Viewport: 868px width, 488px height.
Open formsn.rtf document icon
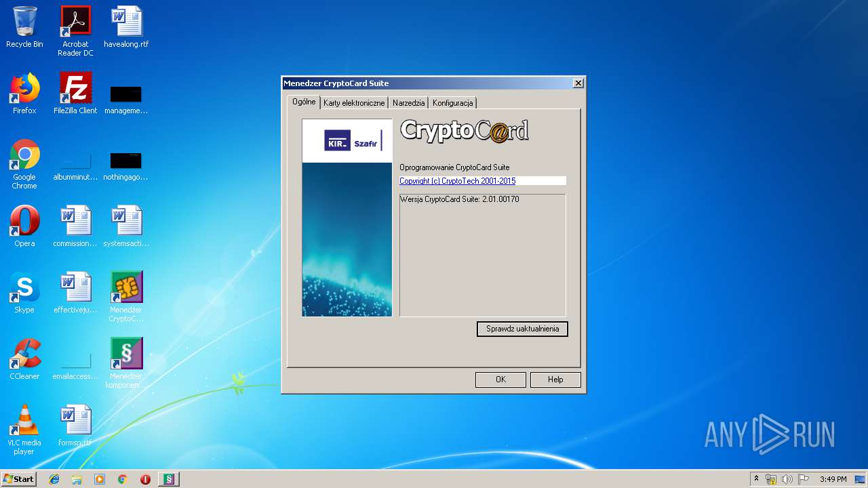point(75,426)
